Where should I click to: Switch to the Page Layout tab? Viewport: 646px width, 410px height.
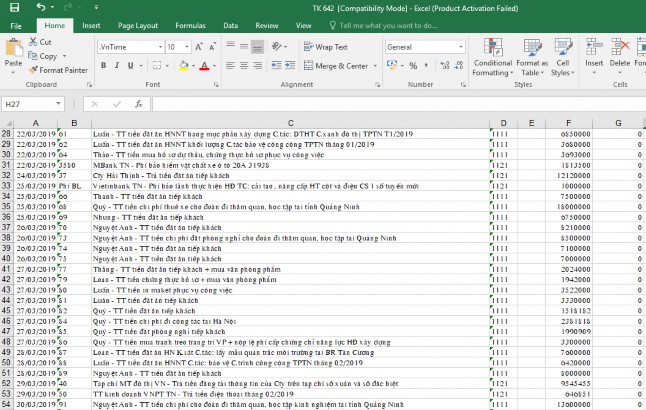[x=137, y=25]
